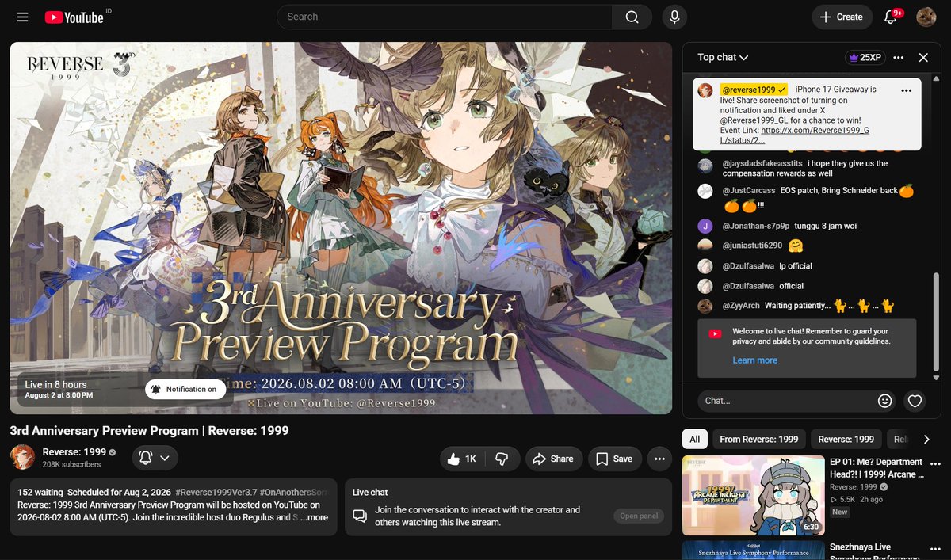Open EP 01 video options menu
951x560 pixels.
point(936,463)
